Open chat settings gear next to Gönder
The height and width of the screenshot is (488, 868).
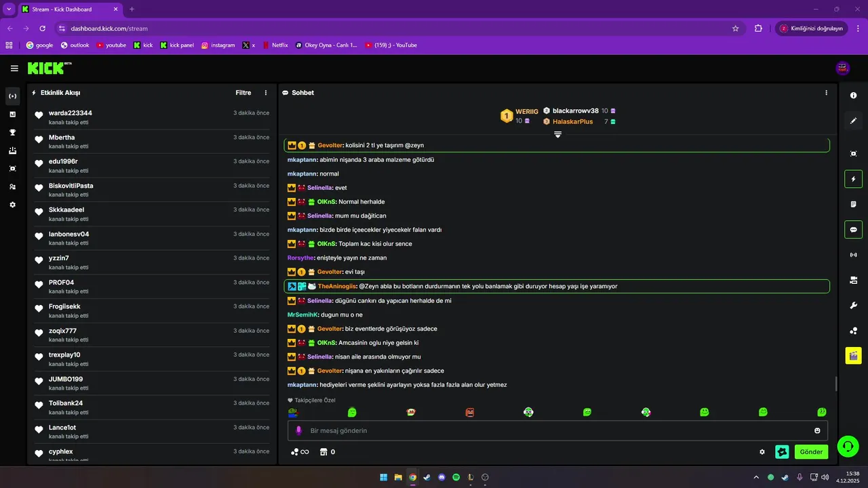[x=762, y=452]
